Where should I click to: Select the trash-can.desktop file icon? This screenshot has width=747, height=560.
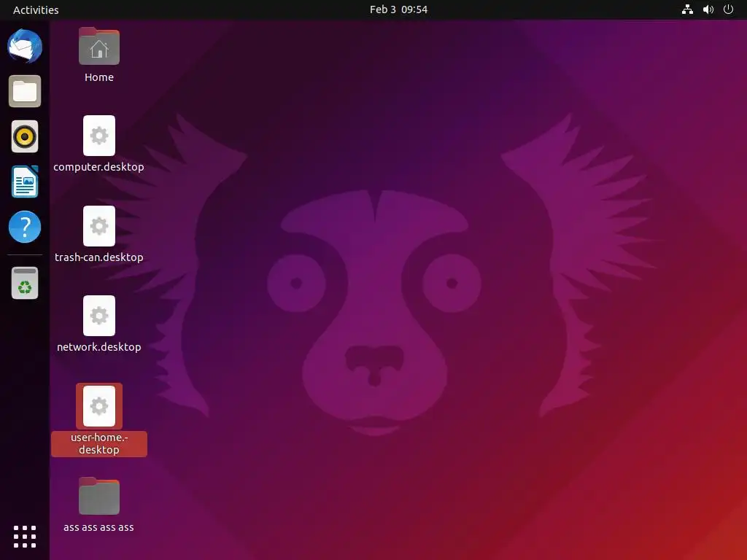(99, 226)
